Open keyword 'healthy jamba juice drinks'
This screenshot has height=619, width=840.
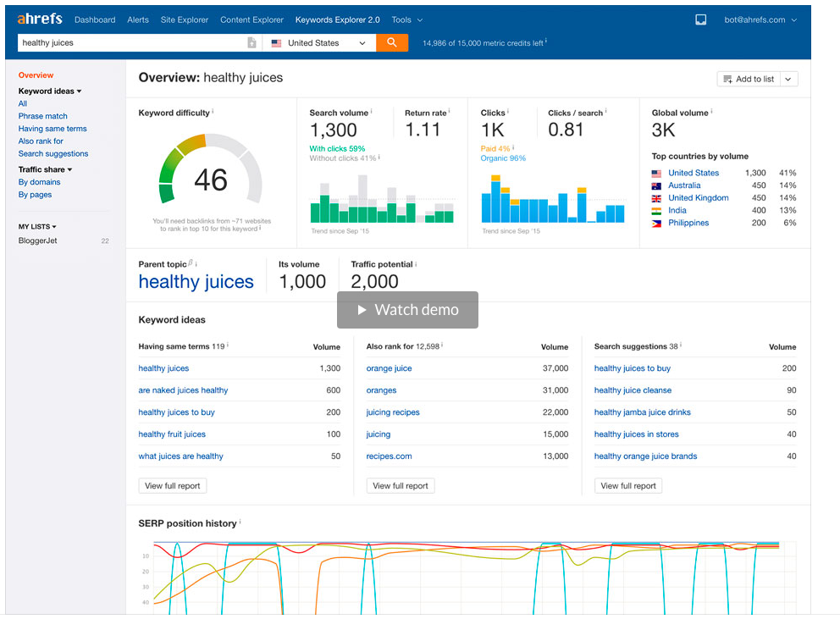[x=643, y=412]
